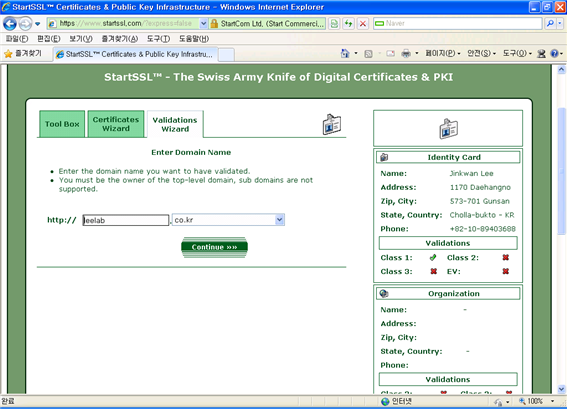Click the Print icon in command bar

tap(406, 54)
